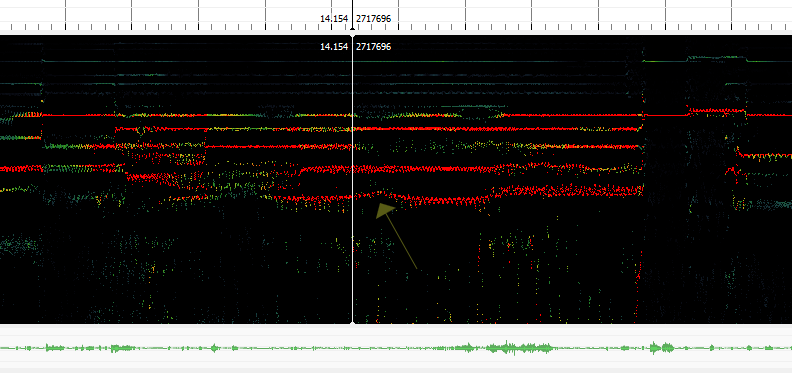Click the playhead handle on the time ruler

(x=352, y=28)
